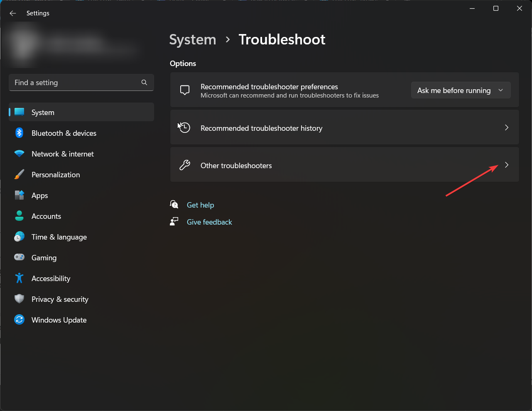Image resolution: width=532 pixels, height=411 pixels.
Task: Open Accounts settings category
Action: (x=46, y=216)
